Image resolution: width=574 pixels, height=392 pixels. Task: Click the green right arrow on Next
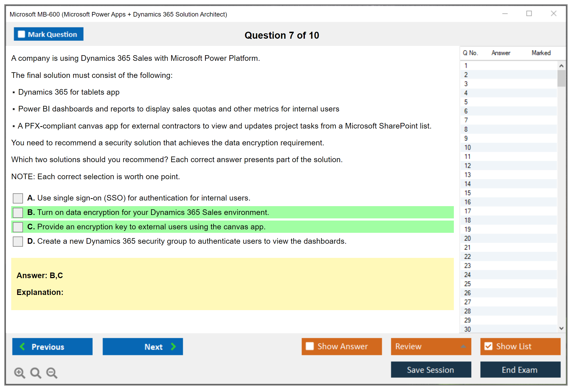click(174, 347)
